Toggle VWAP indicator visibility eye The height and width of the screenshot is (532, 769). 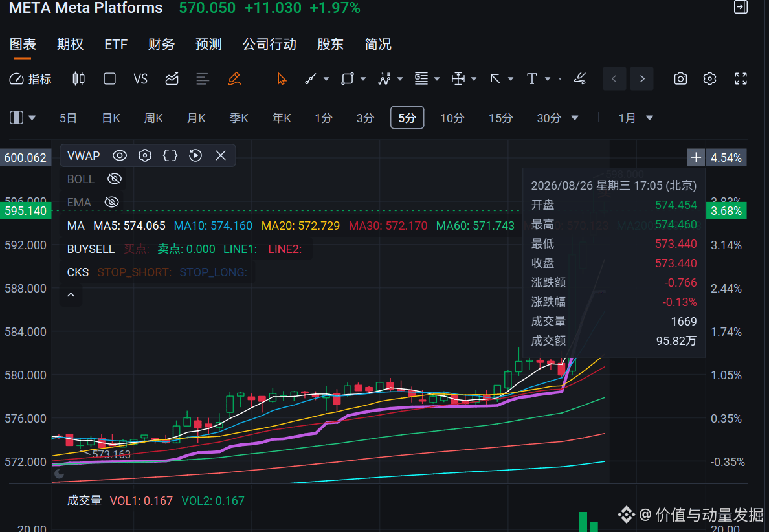pyautogui.click(x=120, y=155)
